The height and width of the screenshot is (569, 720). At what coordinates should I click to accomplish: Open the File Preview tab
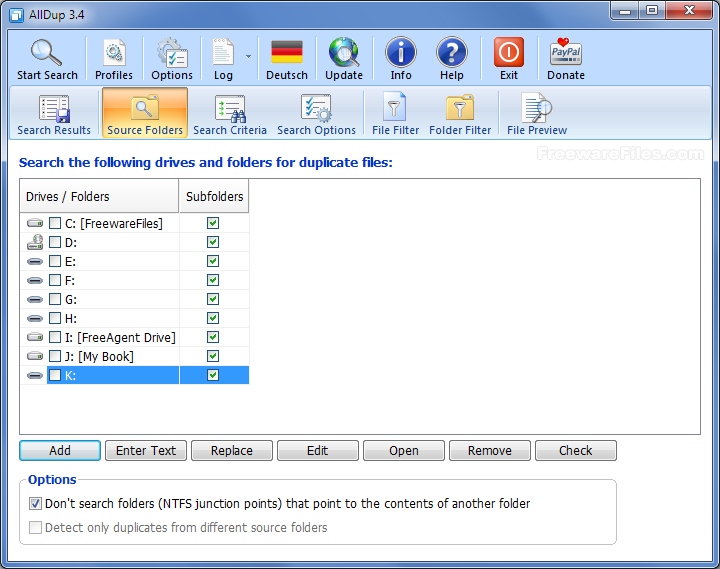tap(537, 115)
